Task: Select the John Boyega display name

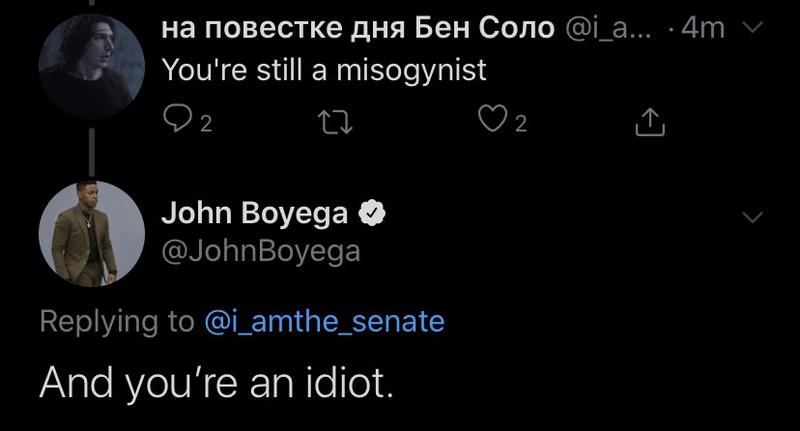Action: [254, 213]
